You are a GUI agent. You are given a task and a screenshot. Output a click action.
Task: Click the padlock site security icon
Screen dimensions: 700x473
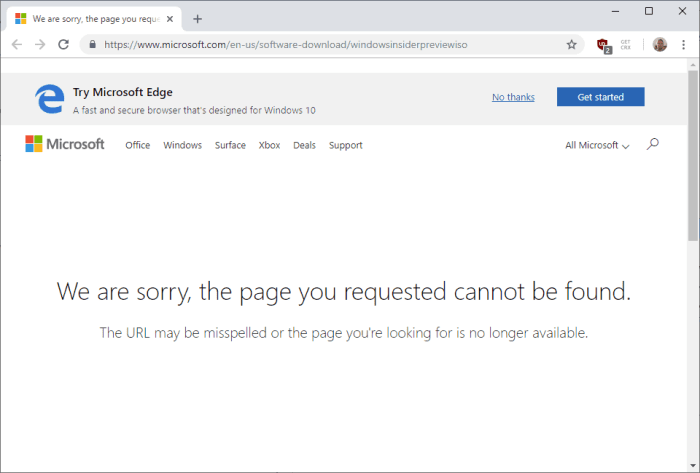pyautogui.click(x=92, y=45)
